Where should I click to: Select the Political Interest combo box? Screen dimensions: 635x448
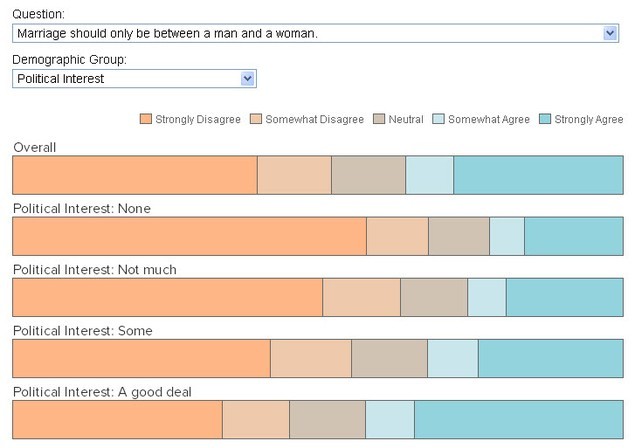[x=134, y=79]
